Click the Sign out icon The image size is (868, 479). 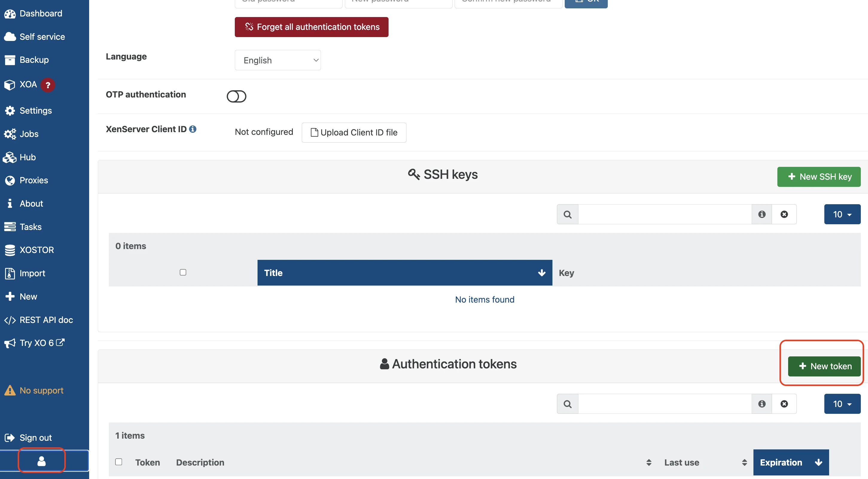[x=10, y=437]
